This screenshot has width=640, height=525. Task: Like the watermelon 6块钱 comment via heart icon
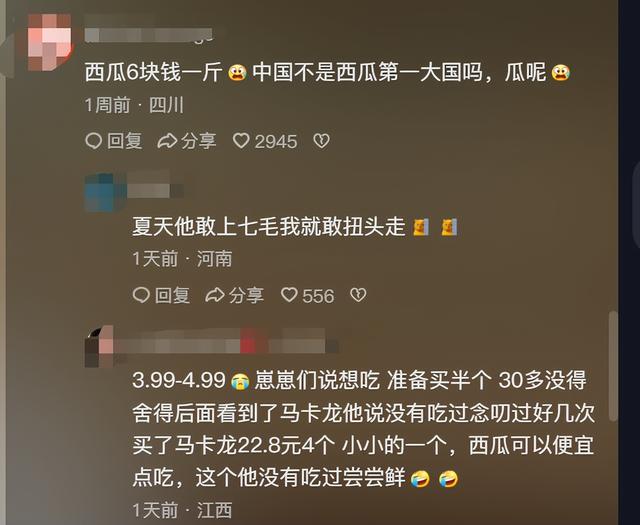point(241,141)
